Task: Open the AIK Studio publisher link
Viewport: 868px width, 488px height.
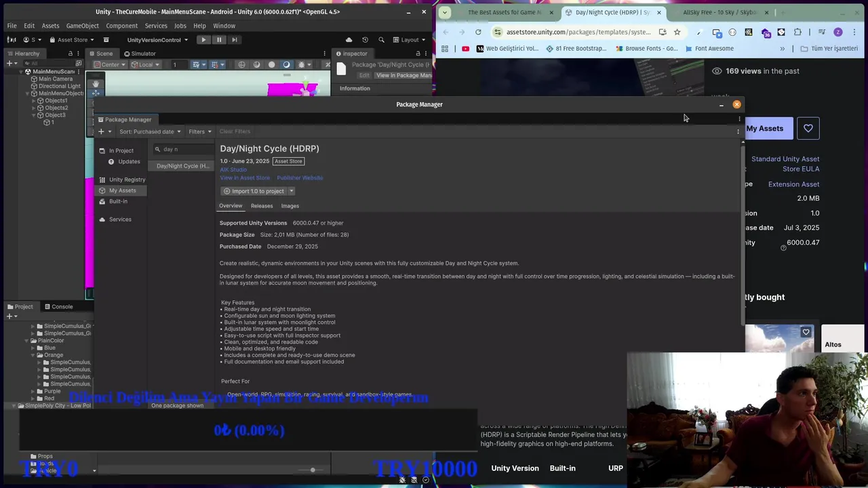Action: point(233,169)
